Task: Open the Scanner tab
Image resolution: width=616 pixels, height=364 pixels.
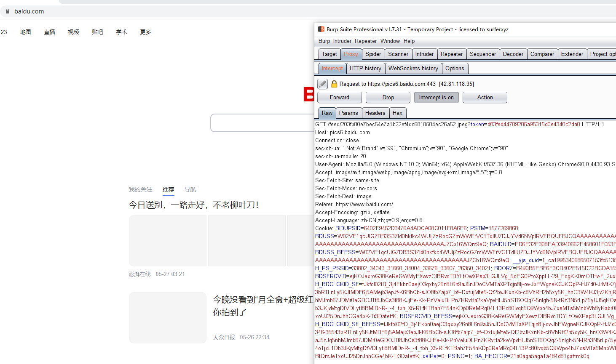Action: [x=398, y=54]
